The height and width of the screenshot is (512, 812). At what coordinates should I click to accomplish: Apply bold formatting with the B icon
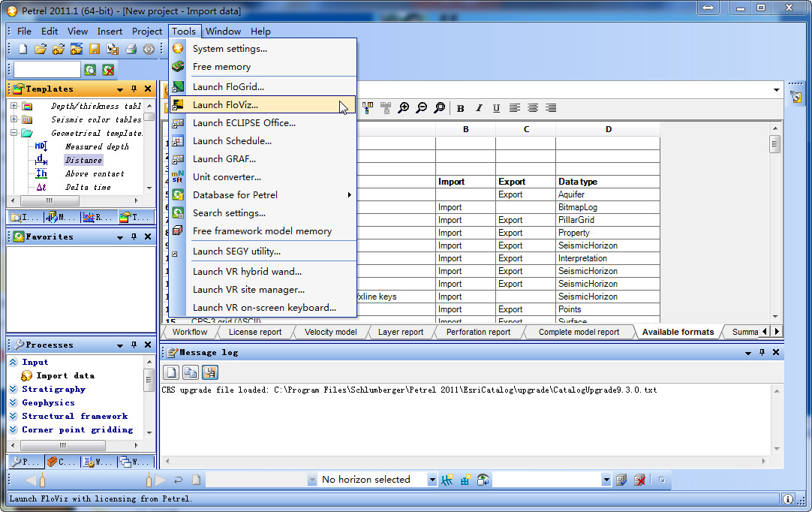point(460,108)
